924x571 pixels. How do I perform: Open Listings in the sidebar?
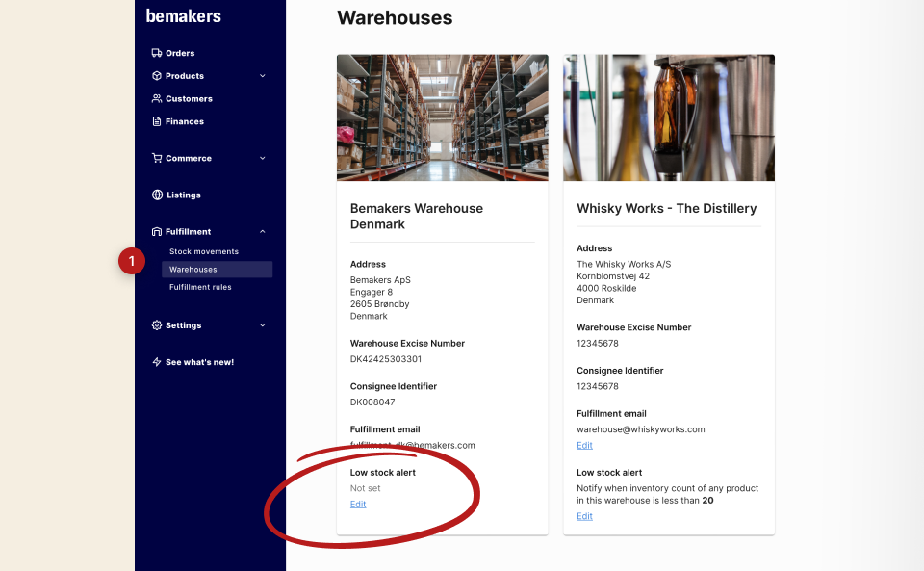[x=183, y=195]
